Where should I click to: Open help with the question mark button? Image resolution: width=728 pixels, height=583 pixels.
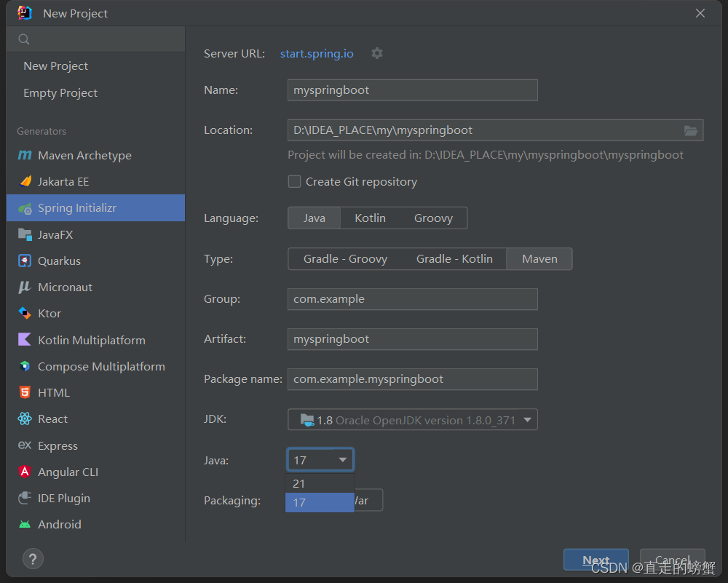pos(33,559)
